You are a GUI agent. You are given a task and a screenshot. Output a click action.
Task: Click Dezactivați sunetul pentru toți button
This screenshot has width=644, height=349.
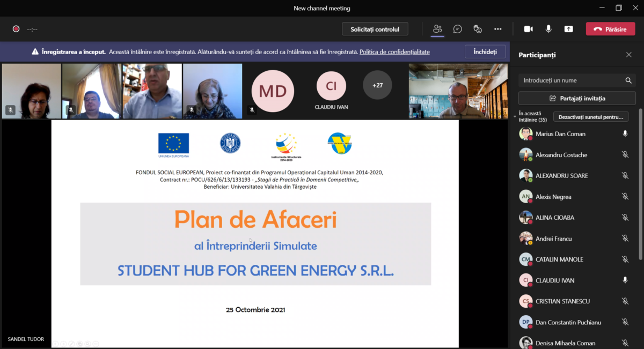point(590,116)
